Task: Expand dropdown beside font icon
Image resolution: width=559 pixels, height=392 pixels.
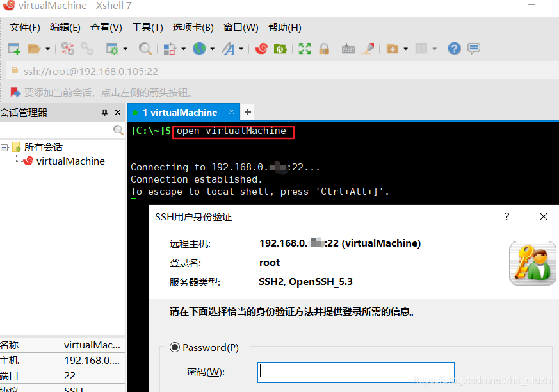Action: pyautogui.click(x=241, y=49)
